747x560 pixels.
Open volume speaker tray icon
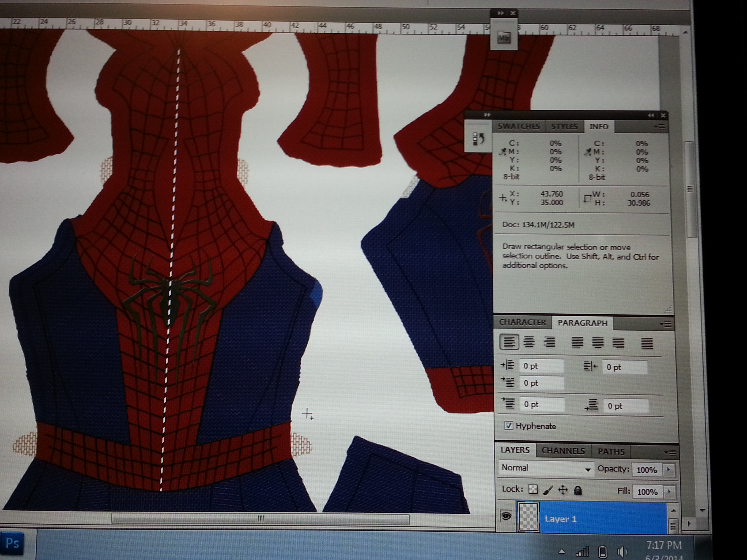tap(622, 552)
